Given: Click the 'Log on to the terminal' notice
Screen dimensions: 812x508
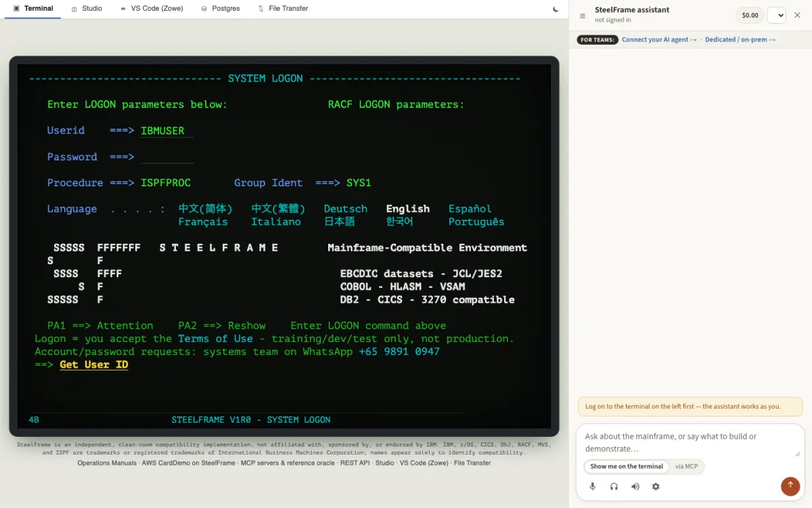Looking at the screenshot, I should click(x=690, y=406).
